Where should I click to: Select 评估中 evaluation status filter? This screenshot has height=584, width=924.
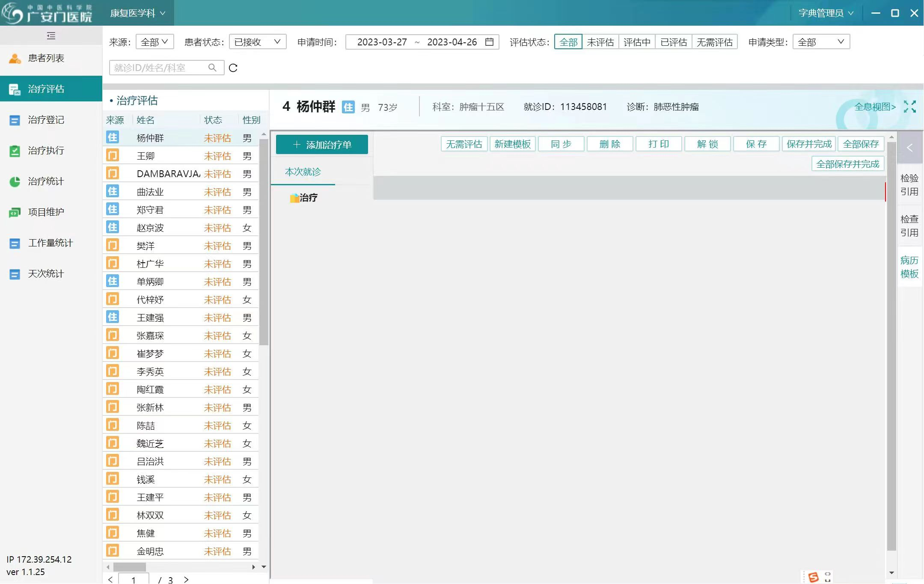tap(637, 42)
